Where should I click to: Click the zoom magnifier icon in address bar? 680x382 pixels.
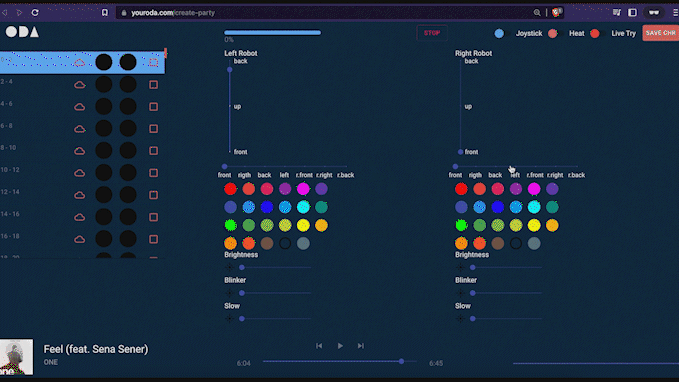coord(537,13)
